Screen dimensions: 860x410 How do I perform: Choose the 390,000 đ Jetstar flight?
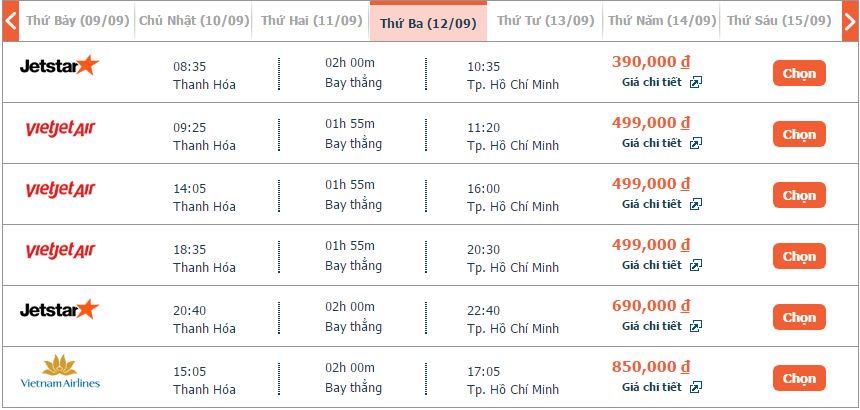point(798,73)
